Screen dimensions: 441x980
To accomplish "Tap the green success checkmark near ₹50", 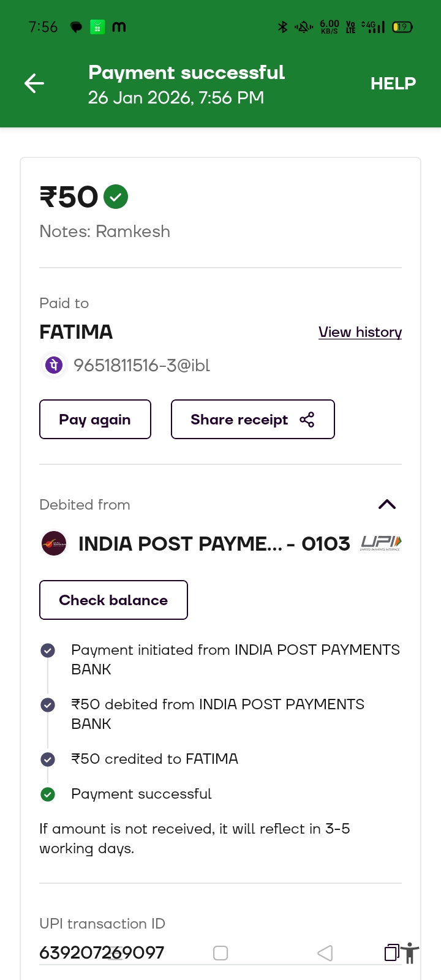I will tap(116, 197).
